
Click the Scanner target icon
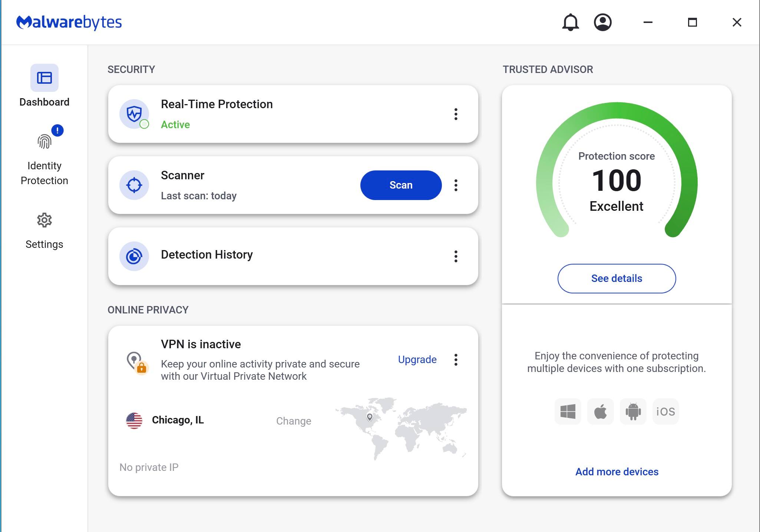click(x=134, y=185)
